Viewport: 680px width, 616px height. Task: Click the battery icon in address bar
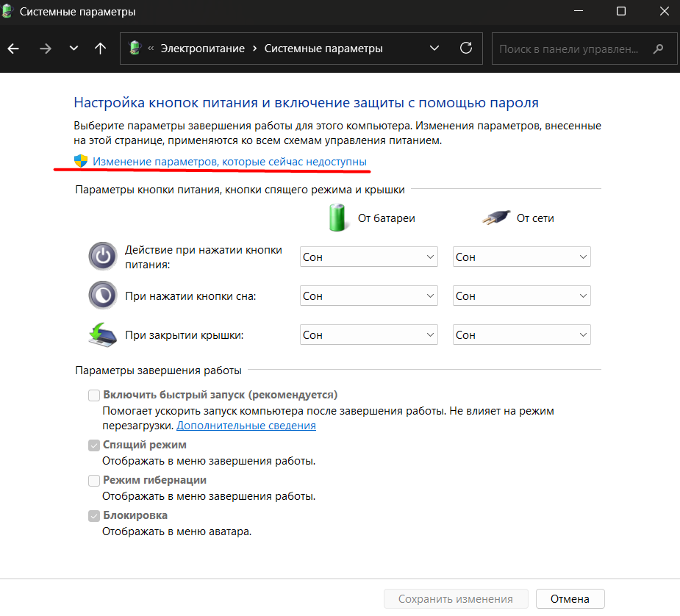click(135, 48)
